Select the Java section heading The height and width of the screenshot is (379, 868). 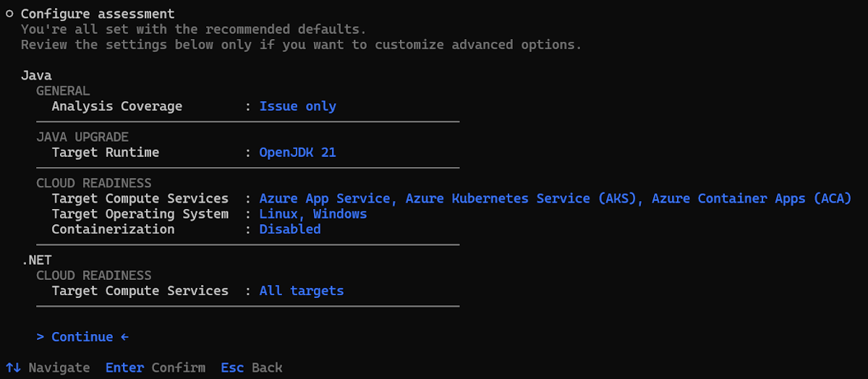tap(36, 75)
